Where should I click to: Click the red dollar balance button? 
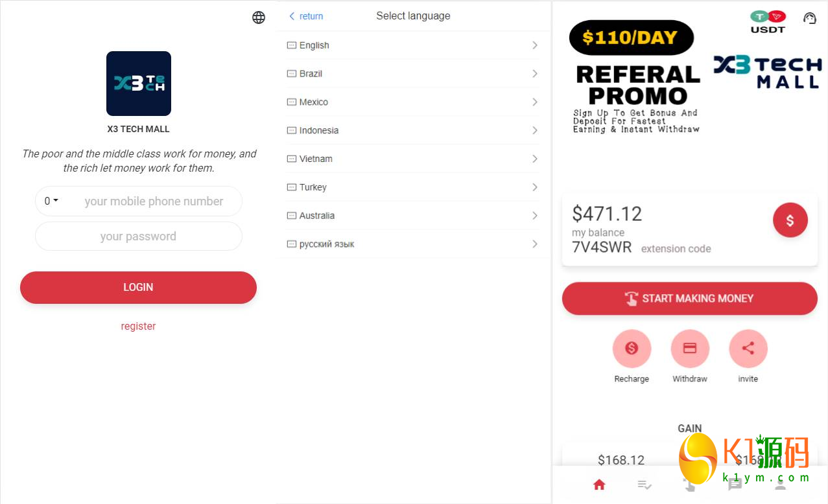click(x=790, y=220)
